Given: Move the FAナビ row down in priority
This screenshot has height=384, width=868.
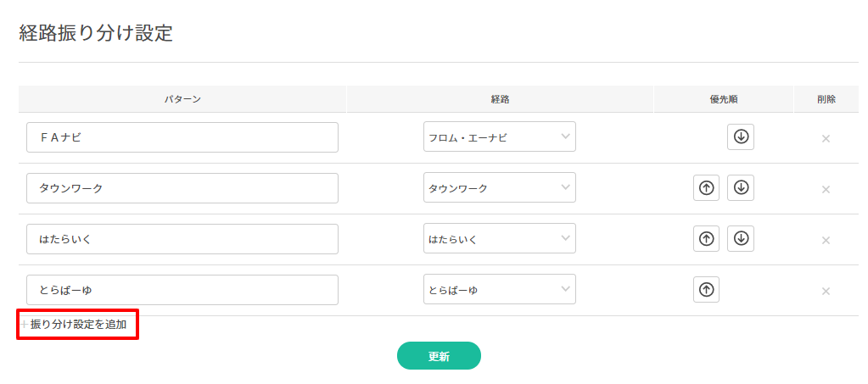Looking at the screenshot, I should point(741,137).
